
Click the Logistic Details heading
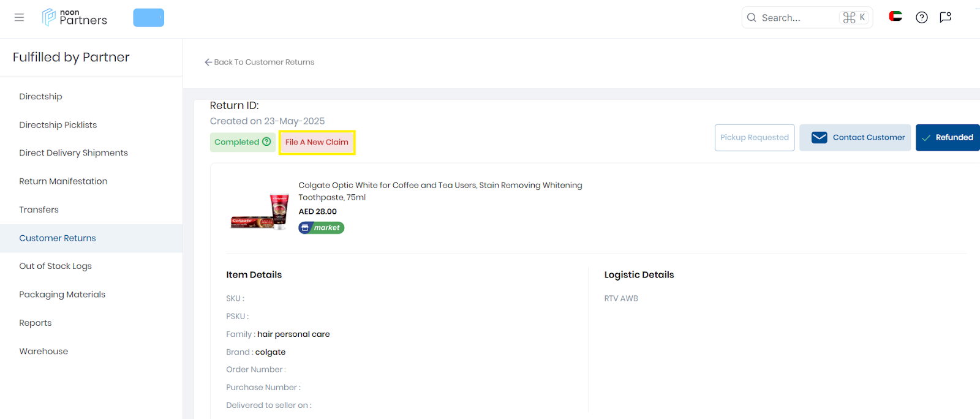coord(639,274)
